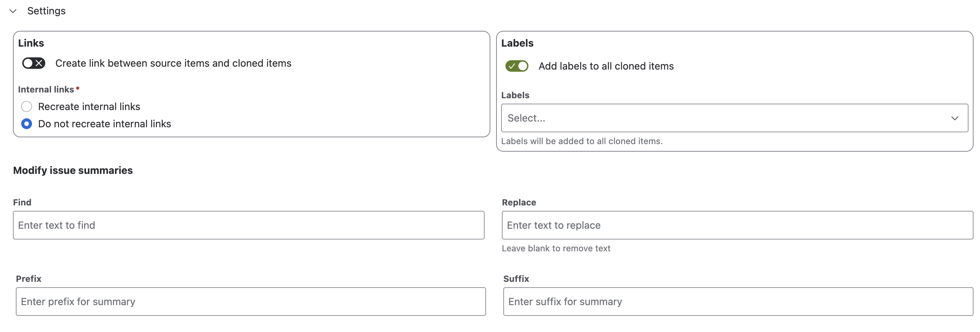This screenshot has width=980, height=332.
Task: Enable the create link between items toggle
Action: pyautogui.click(x=33, y=63)
